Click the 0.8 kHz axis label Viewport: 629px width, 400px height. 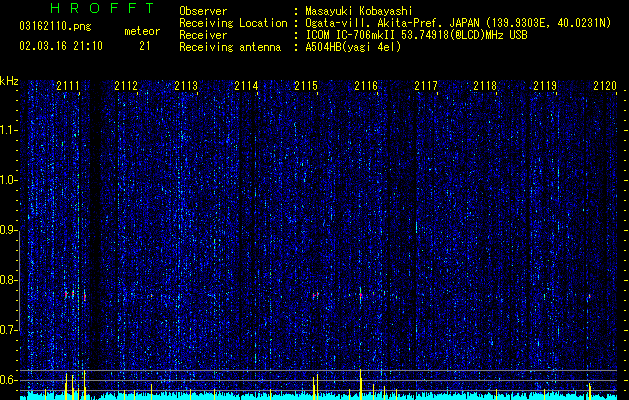coord(9,280)
